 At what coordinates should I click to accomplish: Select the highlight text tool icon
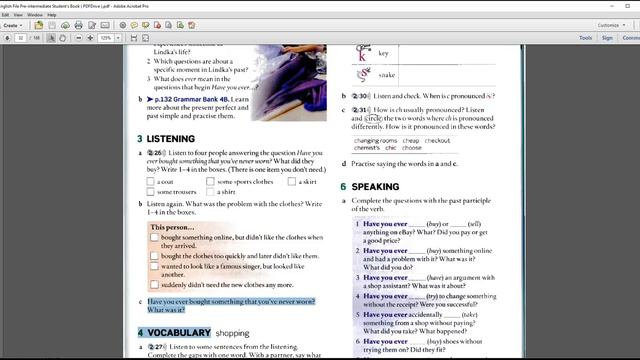(x=146, y=25)
